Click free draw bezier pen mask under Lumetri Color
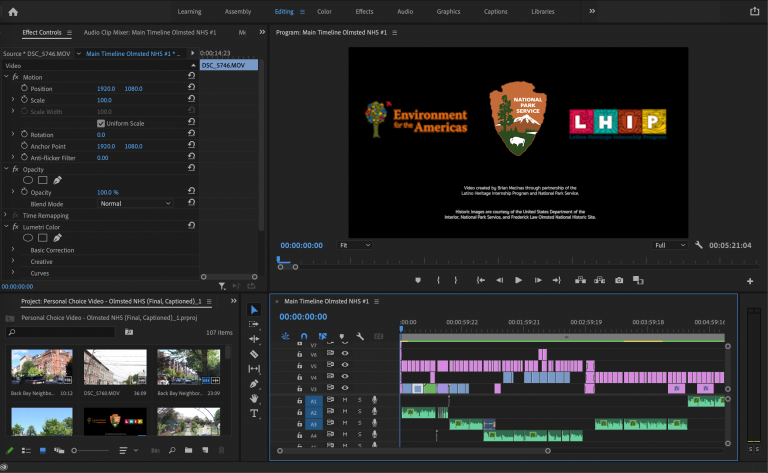Image resolution: width=768 pixels, height=473 pixels. click(x=57, y=238)
